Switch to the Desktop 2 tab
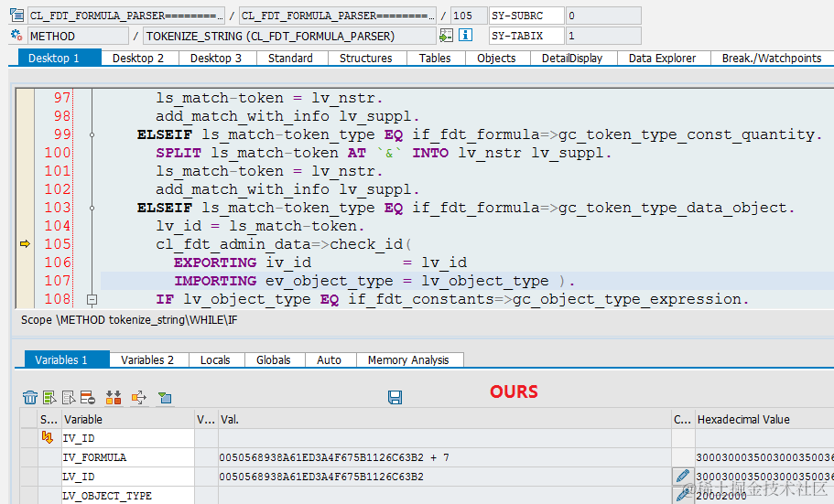Image resolution: width=834 pixels, height=504 pixels. (138, 58)
